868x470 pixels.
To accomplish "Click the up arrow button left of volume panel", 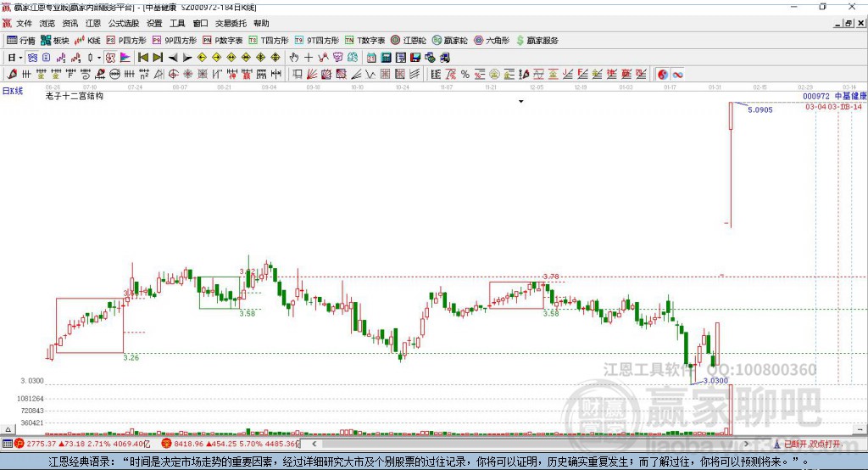I will tap(8, 429).
